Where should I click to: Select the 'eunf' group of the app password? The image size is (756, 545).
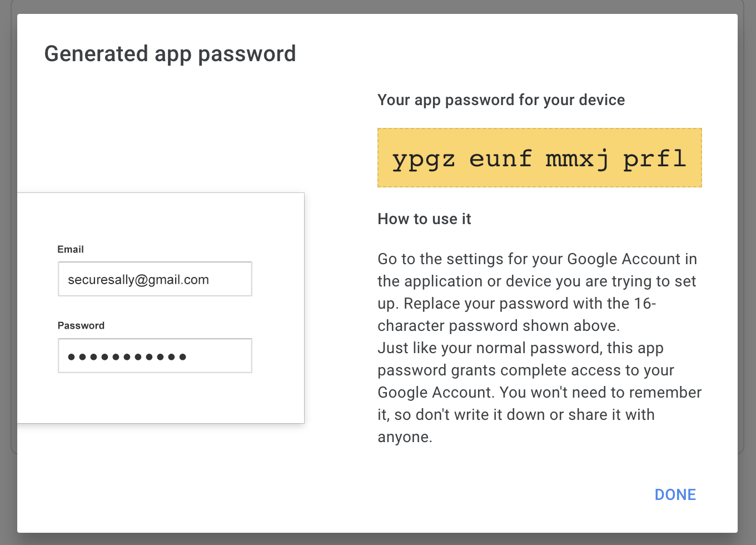point(500,159)
